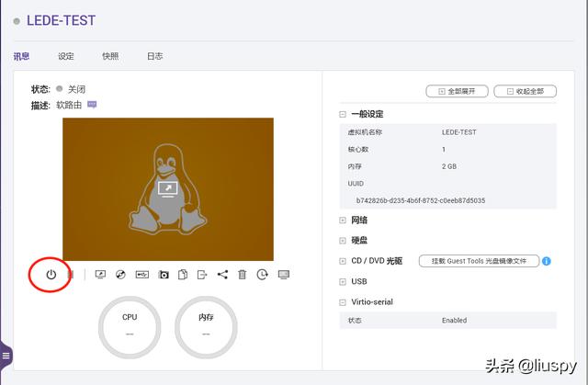Open the VM console icon in toolbar
Image resolution: width=588 pixels, height=385 pixels.
pyautogui.click(x=100, y=275)
